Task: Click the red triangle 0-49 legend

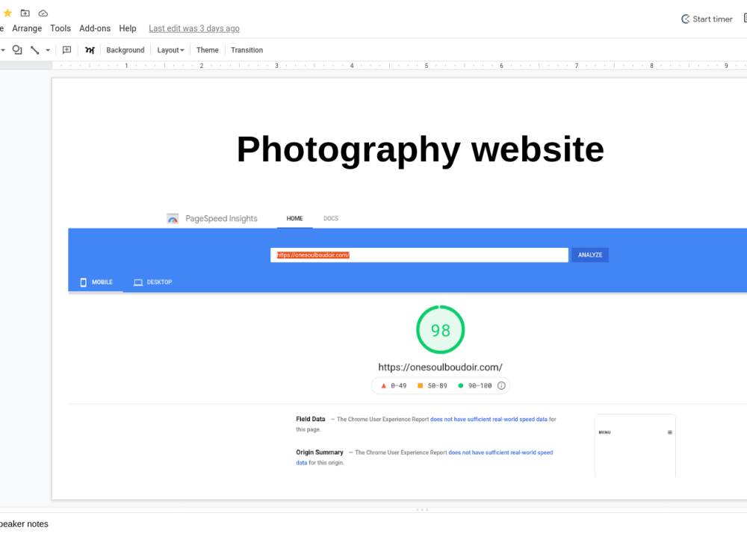Action: [x=394, y=386]
